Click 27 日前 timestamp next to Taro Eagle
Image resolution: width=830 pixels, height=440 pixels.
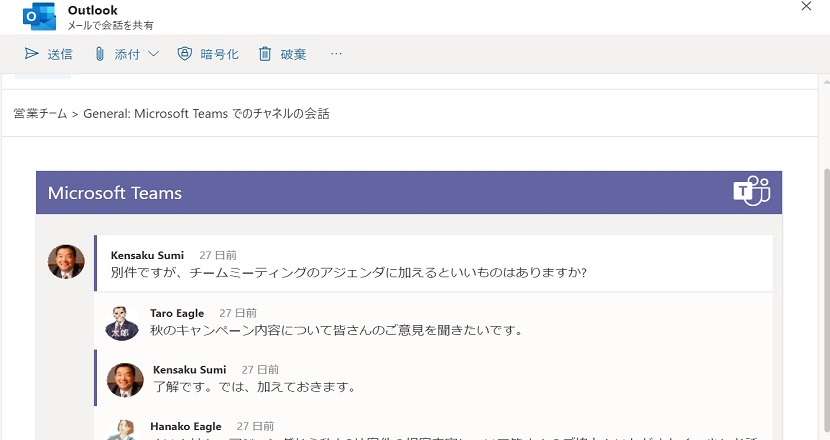pos(238,313)
